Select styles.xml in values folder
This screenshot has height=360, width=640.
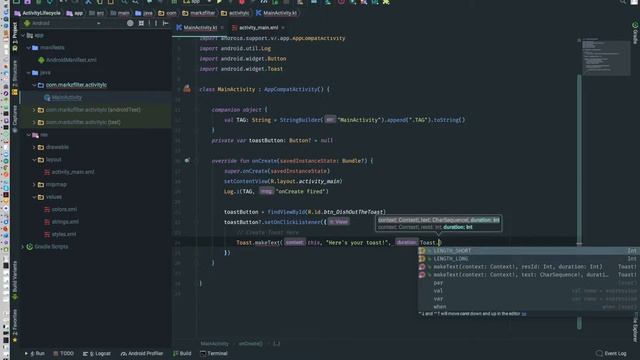(64, 234)
